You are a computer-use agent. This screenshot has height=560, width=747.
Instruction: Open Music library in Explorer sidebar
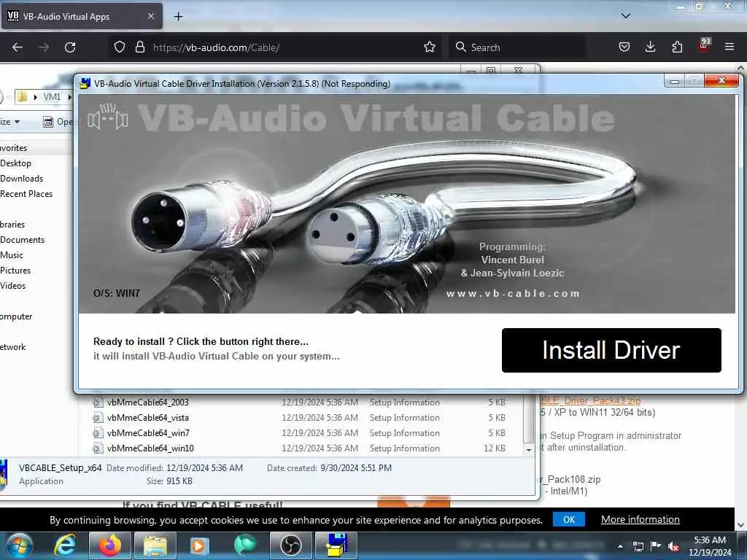[x=12, y=255]
